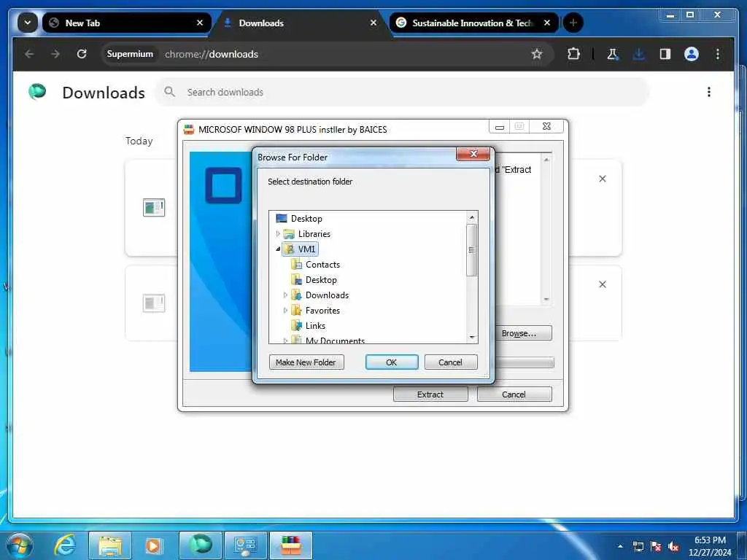The height and width of the screenshot is (560, 747).
Task: Select Desktop root in folder tree
Action: click(299, 219)
